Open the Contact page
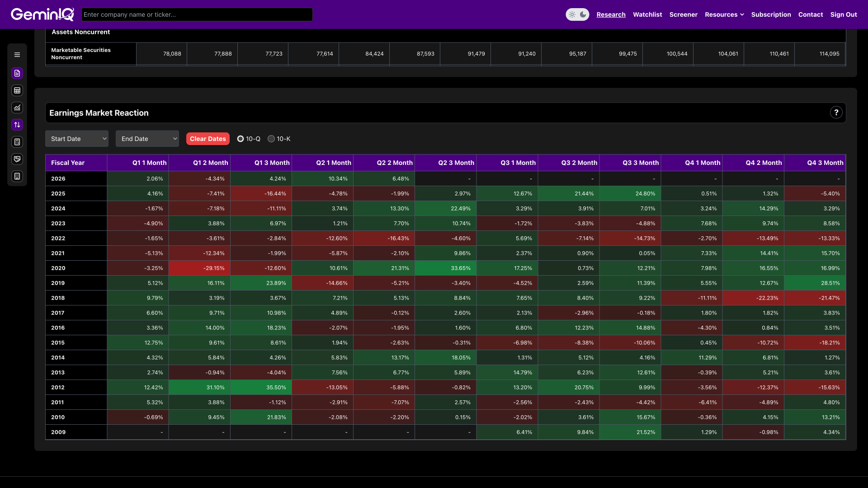The height and width of the screenshot is (488, 868). coord(810,14)
